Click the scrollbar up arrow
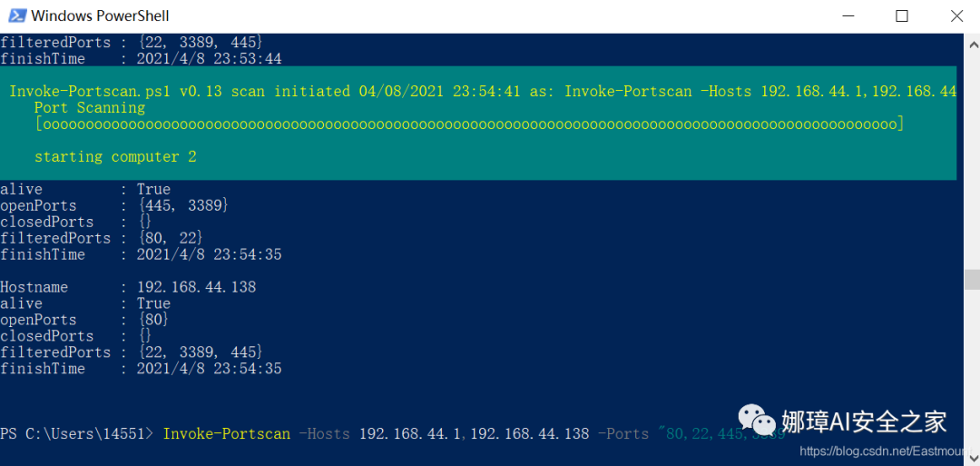This screenshot has height=466, width=980. point(973,45)
